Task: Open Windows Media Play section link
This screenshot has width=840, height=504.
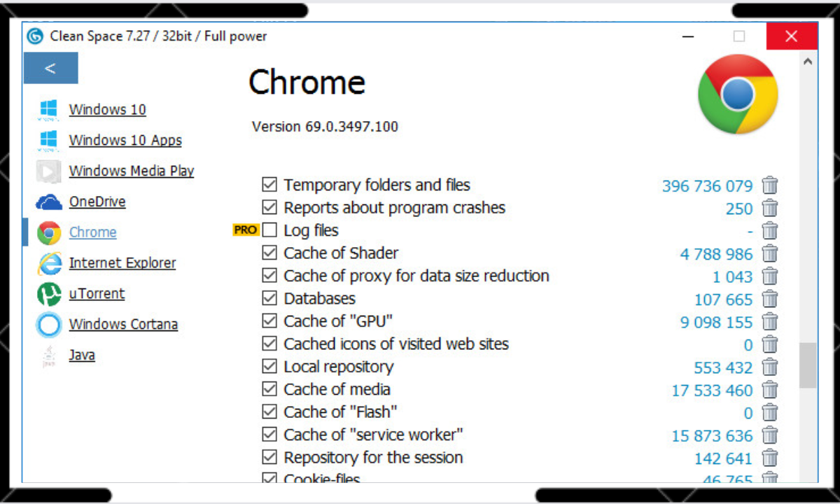Action: 131,171
